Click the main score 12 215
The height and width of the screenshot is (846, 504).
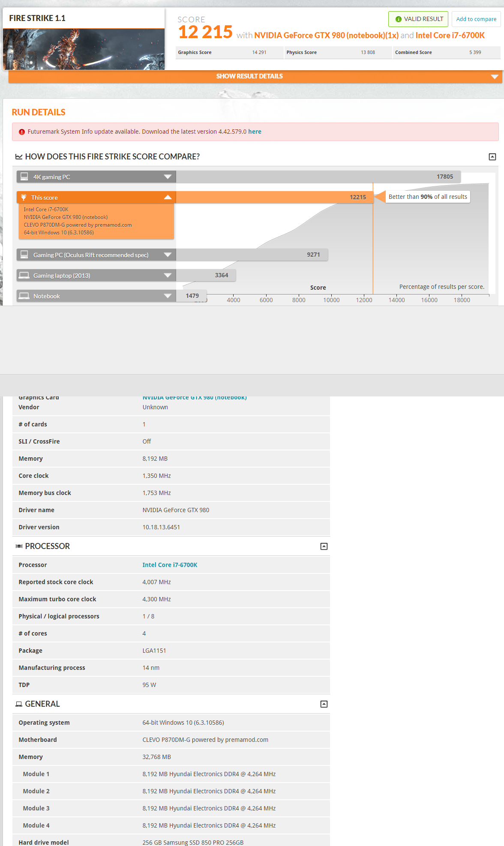point(205,32)
